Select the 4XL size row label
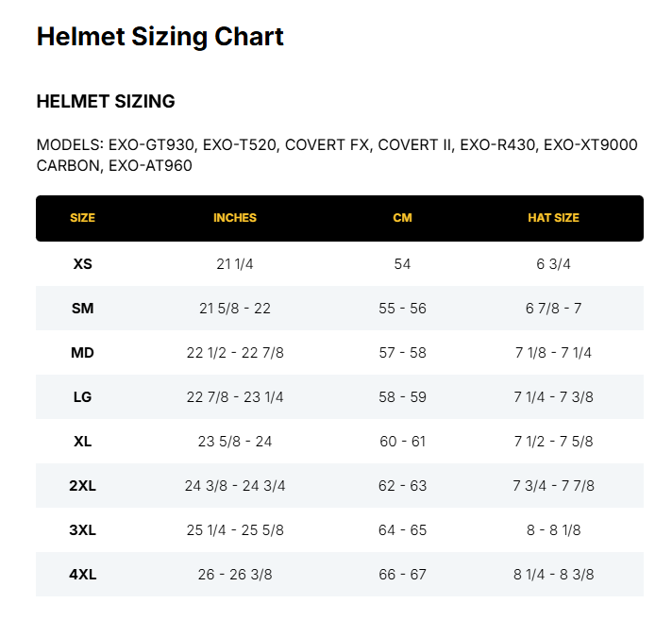 point(82,575)
